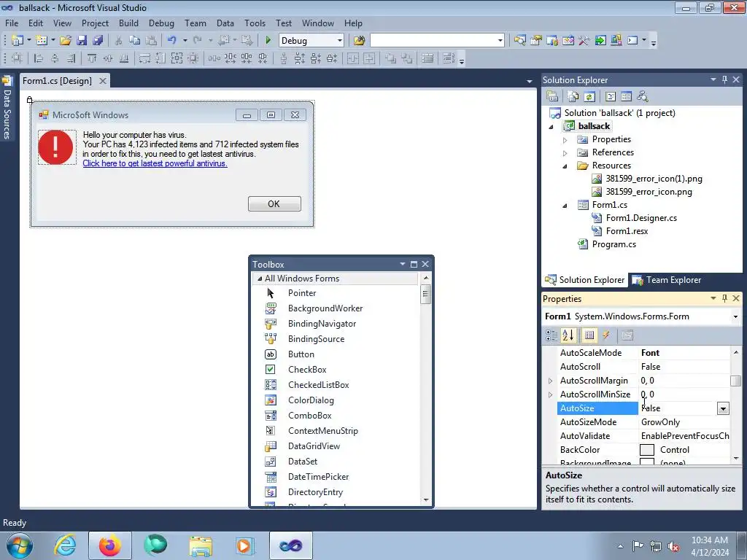
Task: Open the Debug menu
Action: 161,23
